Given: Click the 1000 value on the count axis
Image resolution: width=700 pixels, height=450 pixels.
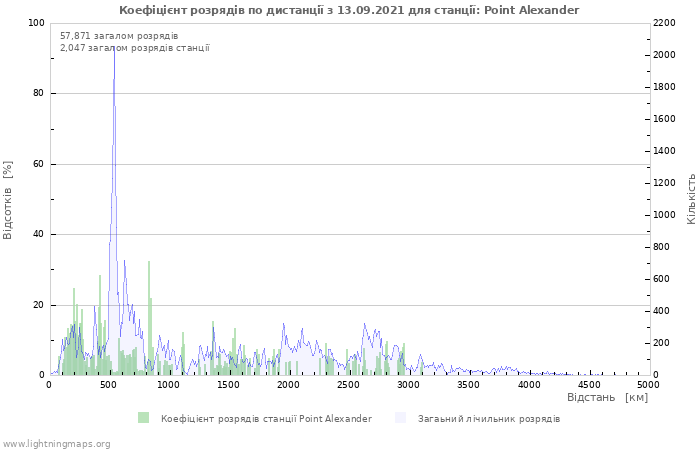Looking at the screenshot, I should tap(665, 215).
